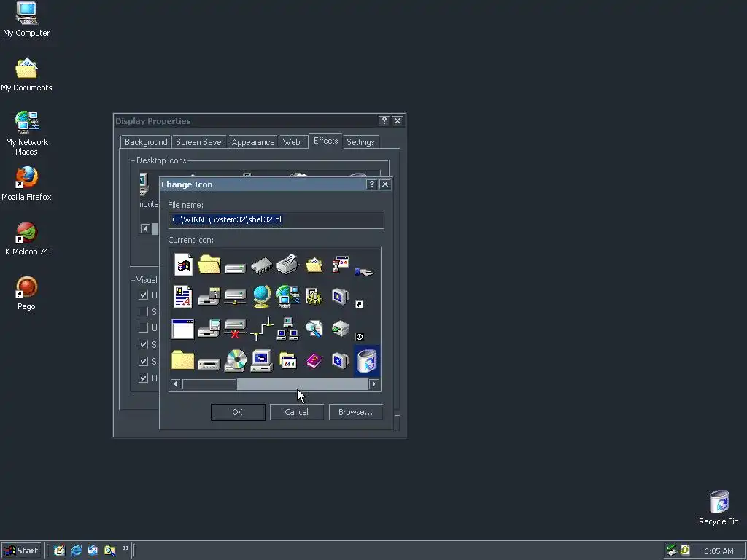Select the monitor with moon icon
This screenshot has height=560, width=747.
[340, 297]
